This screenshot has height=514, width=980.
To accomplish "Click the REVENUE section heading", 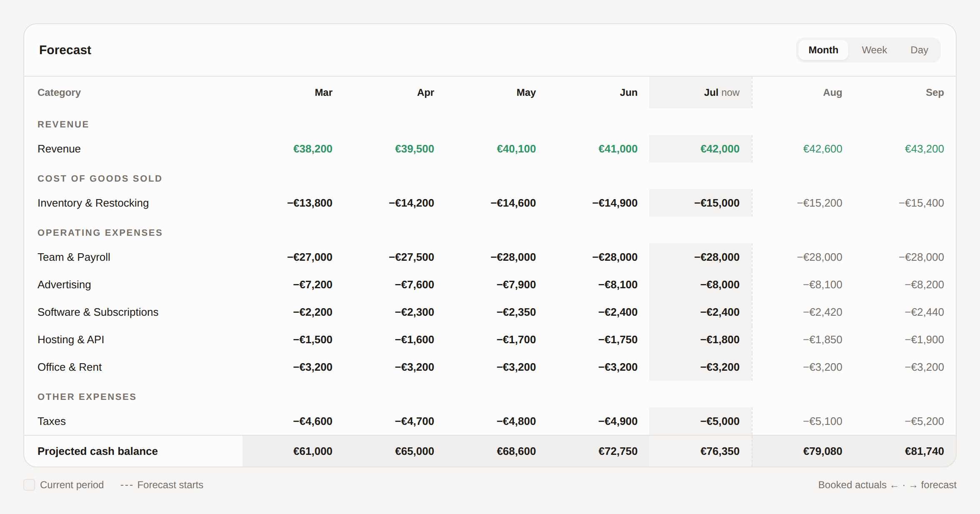I will (63, 125).
